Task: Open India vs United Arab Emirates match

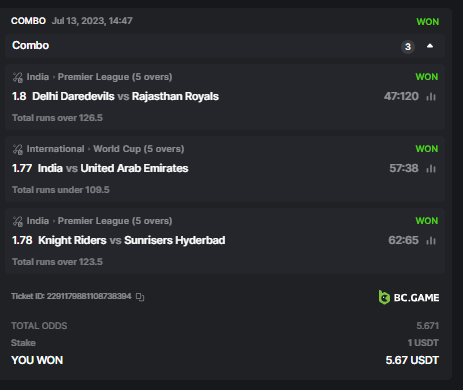Action: pos(113,168)
